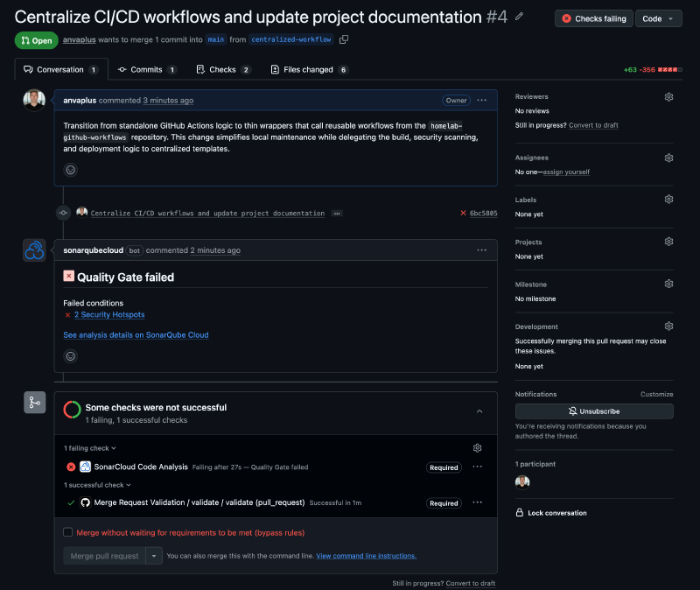Collapse the 1 failing check list
Viewport: 700px width, 590px height.
tap(90, 448)
